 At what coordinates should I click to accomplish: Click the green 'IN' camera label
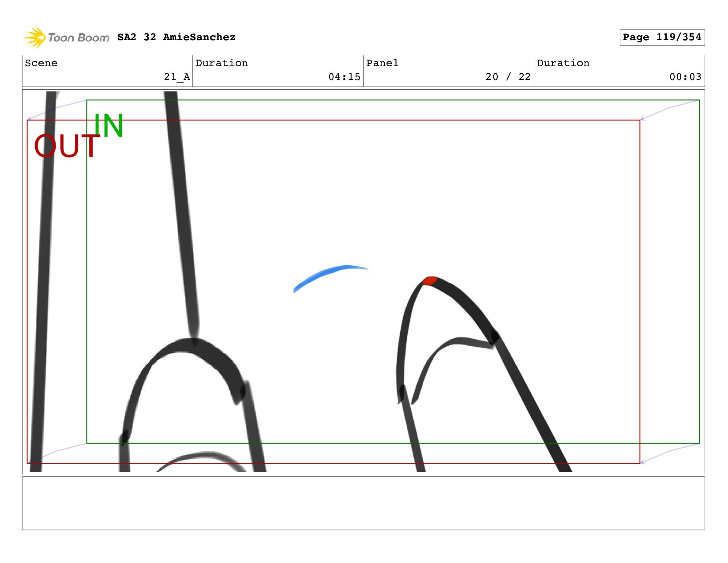(109, 126)
